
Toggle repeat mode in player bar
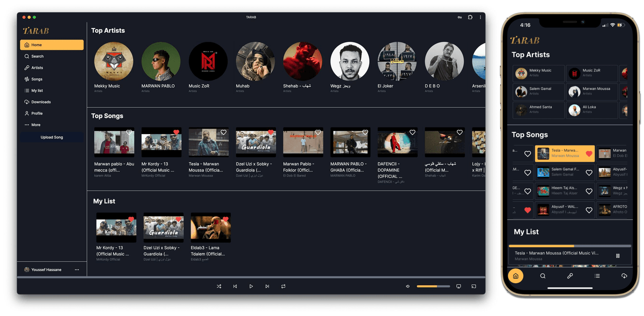coord(283,286)
